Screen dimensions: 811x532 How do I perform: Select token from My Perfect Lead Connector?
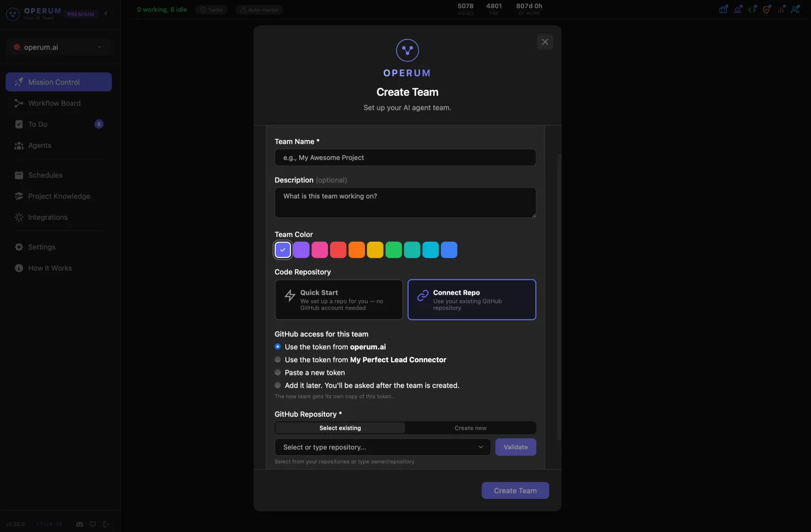(278, 360)
